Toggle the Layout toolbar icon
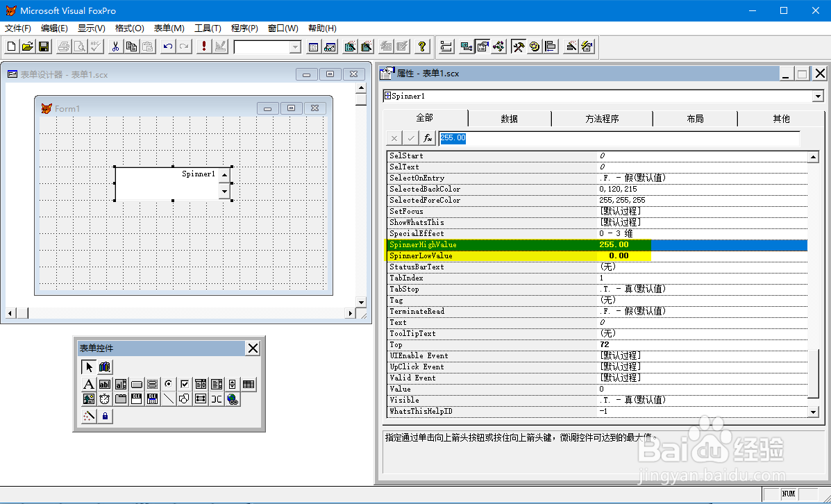Screen dimensions: 831x504 (x=551, y=47)
